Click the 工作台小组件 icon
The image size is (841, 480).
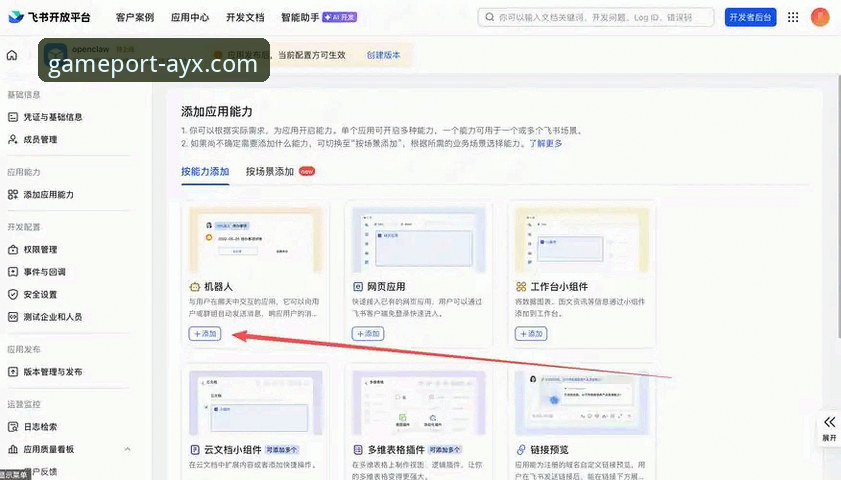click(x=521, y=287)
